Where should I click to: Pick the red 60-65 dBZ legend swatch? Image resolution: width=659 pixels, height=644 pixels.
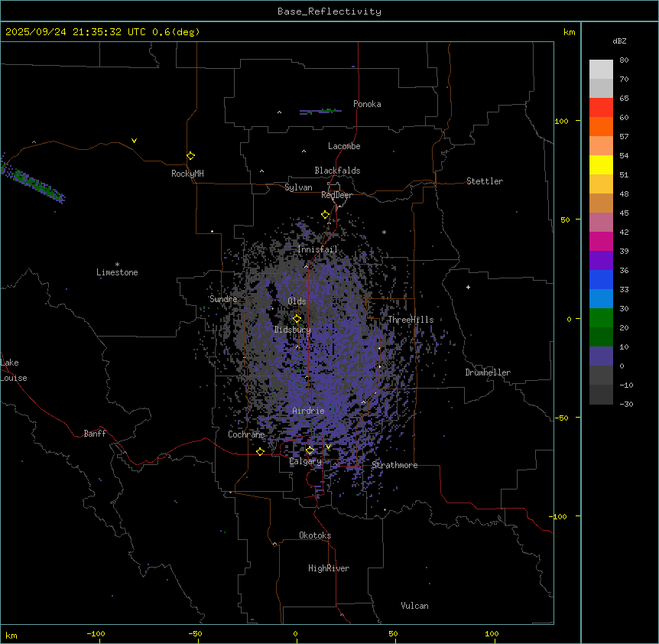[601, 108]
